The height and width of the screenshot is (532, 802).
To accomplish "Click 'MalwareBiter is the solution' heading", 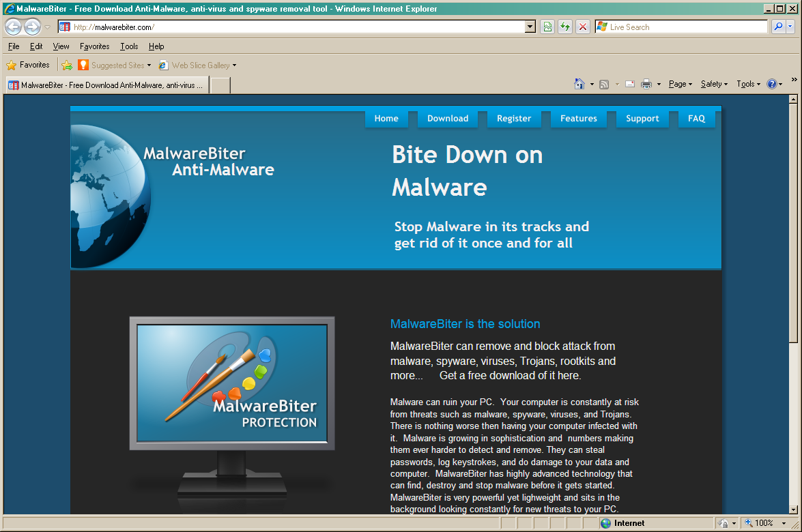I will tap(465, 324).
